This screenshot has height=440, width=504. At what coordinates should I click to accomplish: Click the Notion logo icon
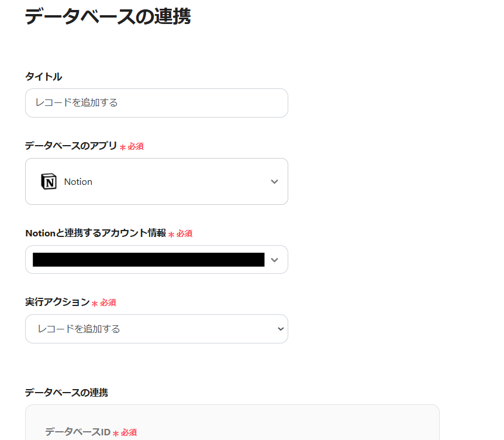(x=49, y=181)
